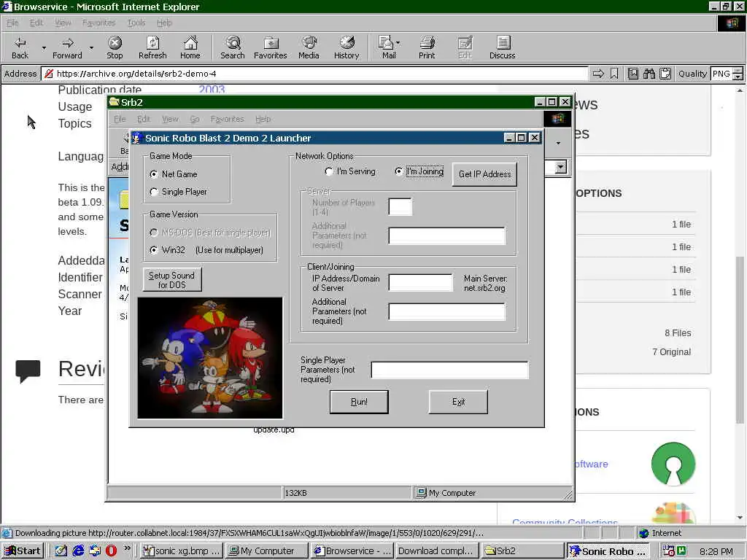Open File menu in Internet Explorer

[x=12, y=23]
